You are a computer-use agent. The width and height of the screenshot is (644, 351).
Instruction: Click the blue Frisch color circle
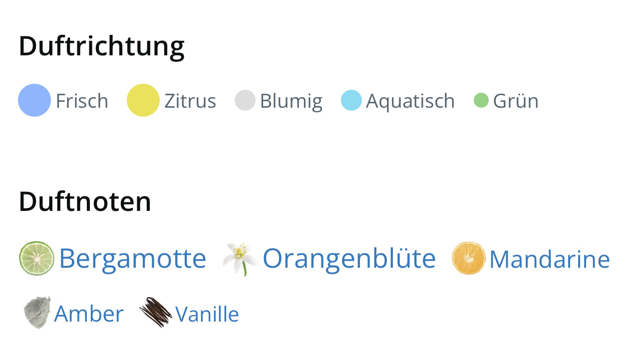click(34, 100)
